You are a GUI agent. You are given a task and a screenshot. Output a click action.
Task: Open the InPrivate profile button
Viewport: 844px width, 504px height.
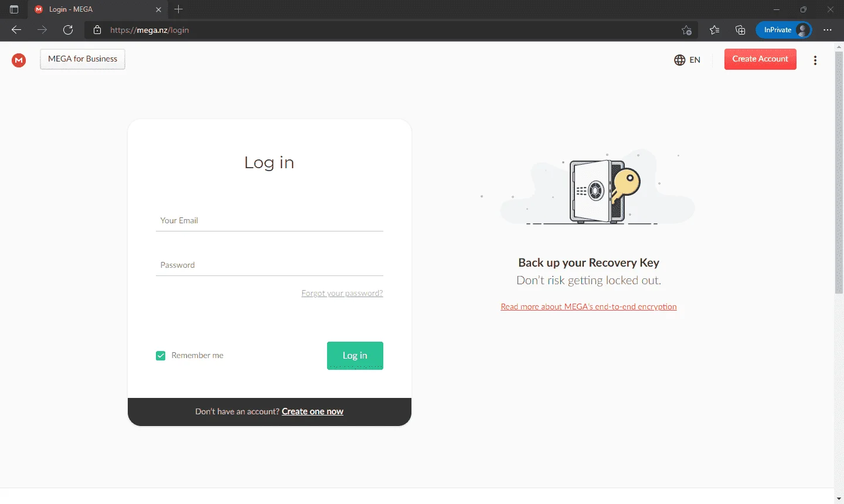click(784, 30)
